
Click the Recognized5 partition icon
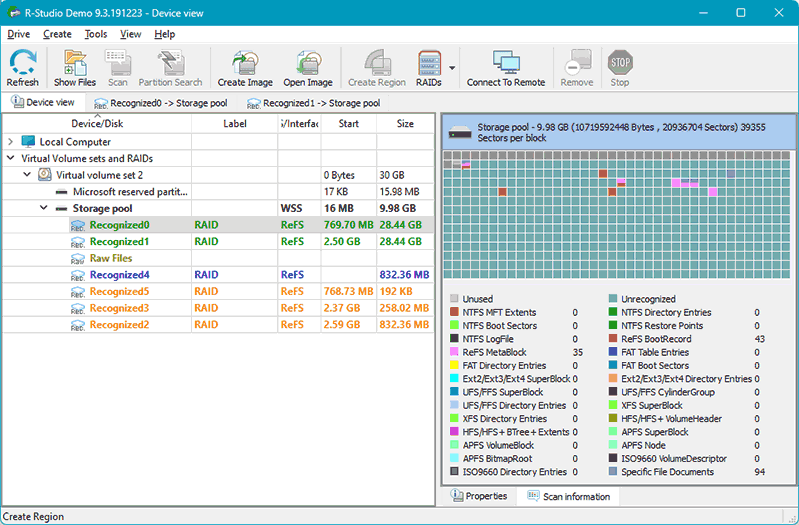(77, 292)
